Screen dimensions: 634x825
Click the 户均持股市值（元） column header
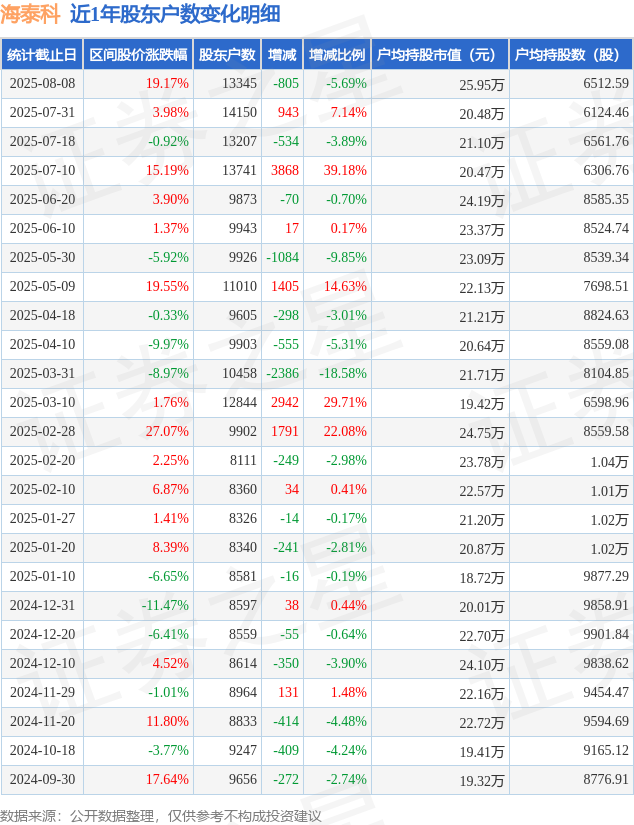tap(440, 55)
